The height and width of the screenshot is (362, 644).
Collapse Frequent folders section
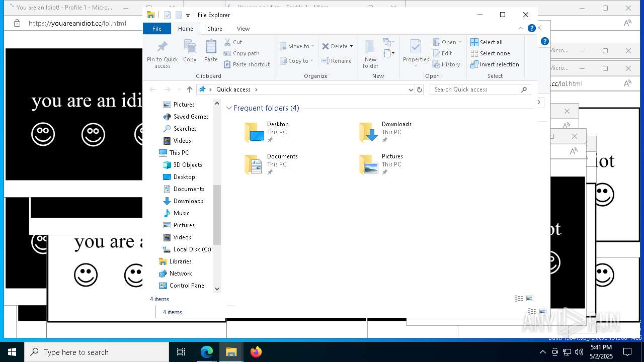tap(229, 108)
